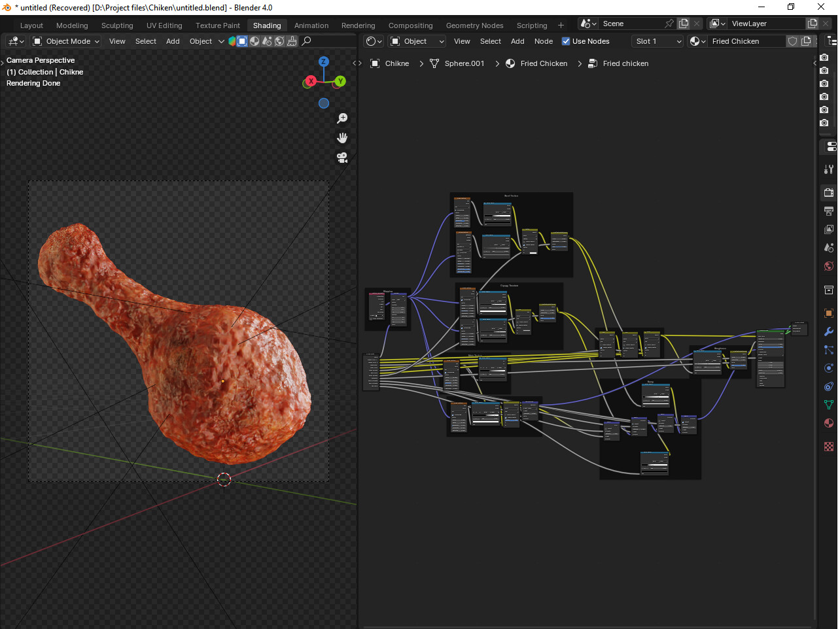This screenshot has height=629, width=840.
Task: Click the magnifier zoom icon in the viewport gizmo
Action: click(x=342, y=118)
